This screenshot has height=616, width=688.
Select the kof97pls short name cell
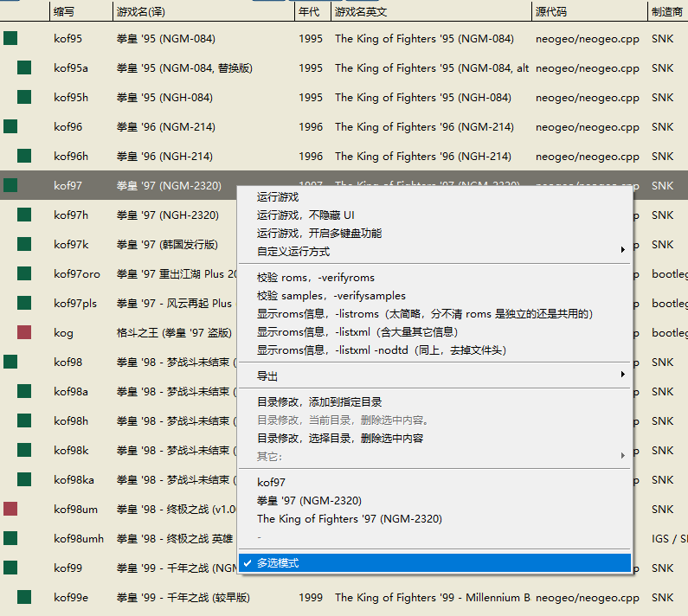coord(75,303)
